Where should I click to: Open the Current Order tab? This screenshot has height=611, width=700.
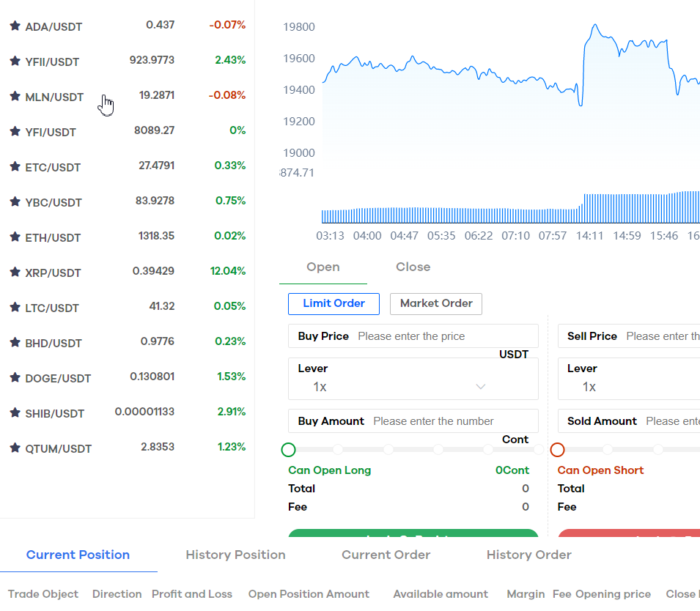(386, 555)
